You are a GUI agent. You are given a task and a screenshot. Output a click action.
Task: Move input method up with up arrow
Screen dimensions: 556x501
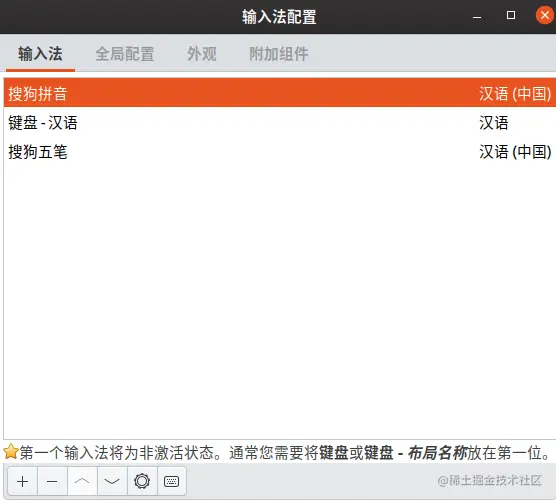pos(82,481)
